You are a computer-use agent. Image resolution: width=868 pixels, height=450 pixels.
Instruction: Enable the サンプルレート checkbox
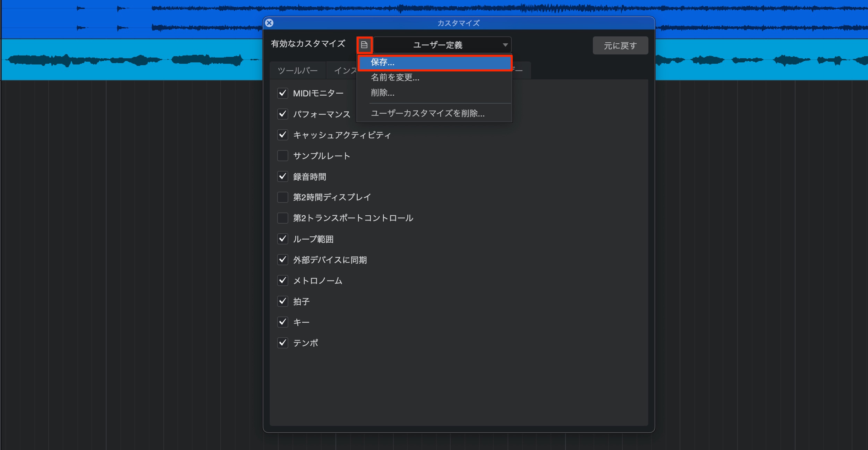pos(283,156)
